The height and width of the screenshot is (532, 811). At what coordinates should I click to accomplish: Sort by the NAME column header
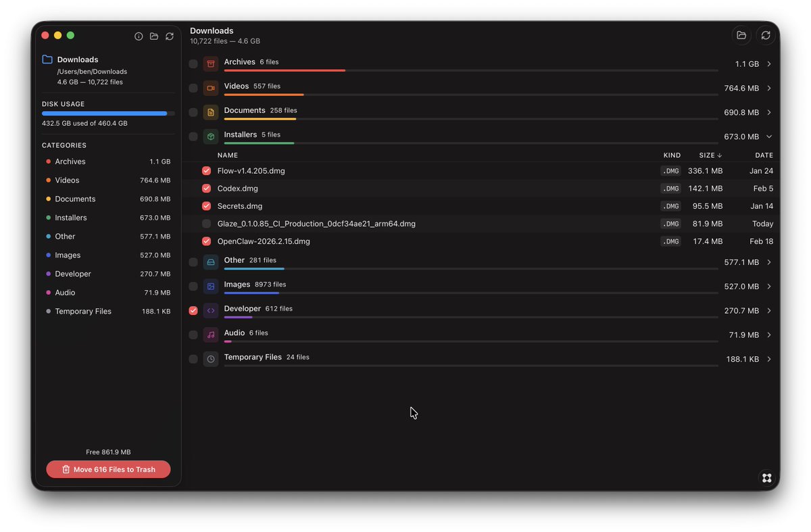click(228, 155)
